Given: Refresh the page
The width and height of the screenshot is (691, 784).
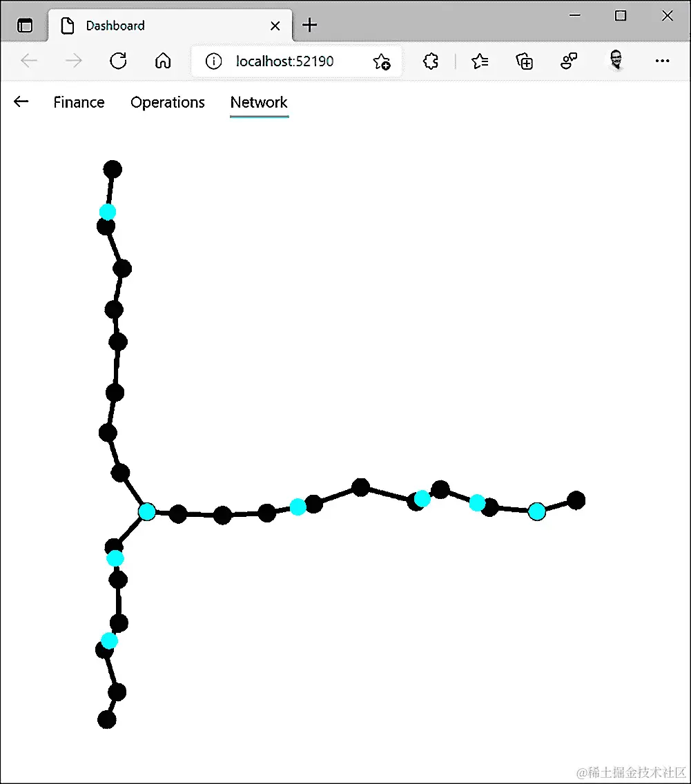Looking at the screenshot, I should pyautogui.click(x=119, y=61).
